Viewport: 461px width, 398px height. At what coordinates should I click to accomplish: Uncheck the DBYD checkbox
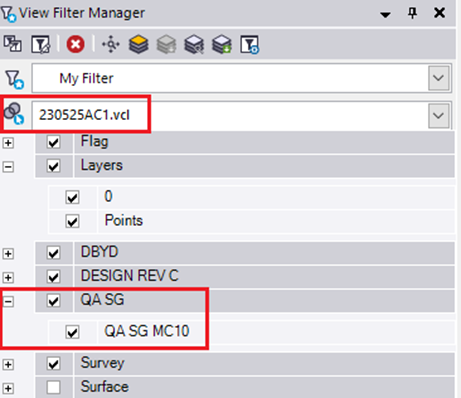click(x=53, y=253)
